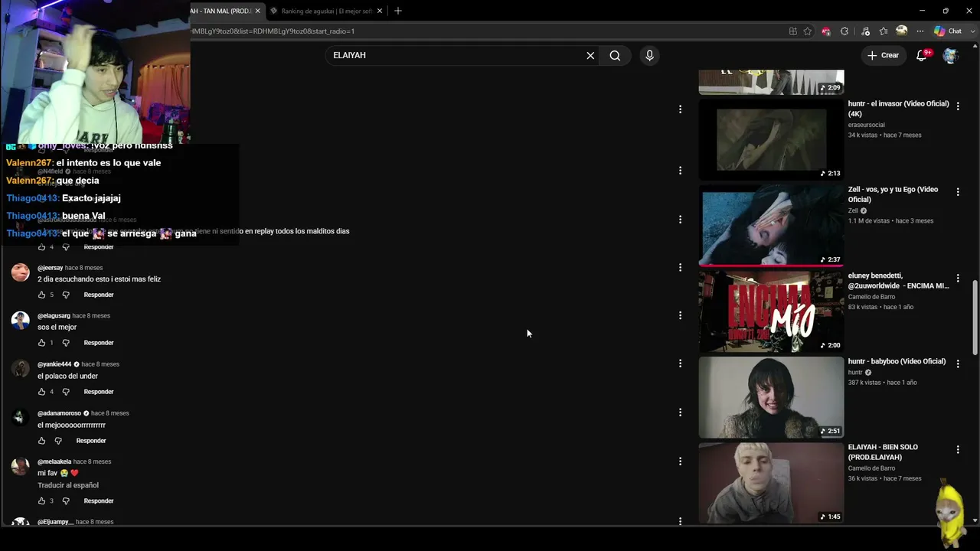Open the 'ENCIMA MÍO' video thumbnail
This screenshot has width=980, height=551.
tap(771, 311)
